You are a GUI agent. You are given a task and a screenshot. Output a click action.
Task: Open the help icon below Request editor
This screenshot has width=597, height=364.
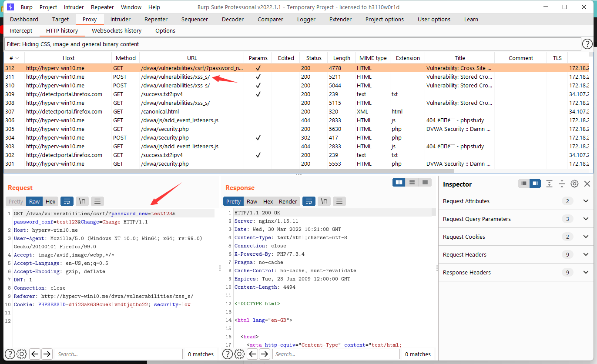coord(10,354)
